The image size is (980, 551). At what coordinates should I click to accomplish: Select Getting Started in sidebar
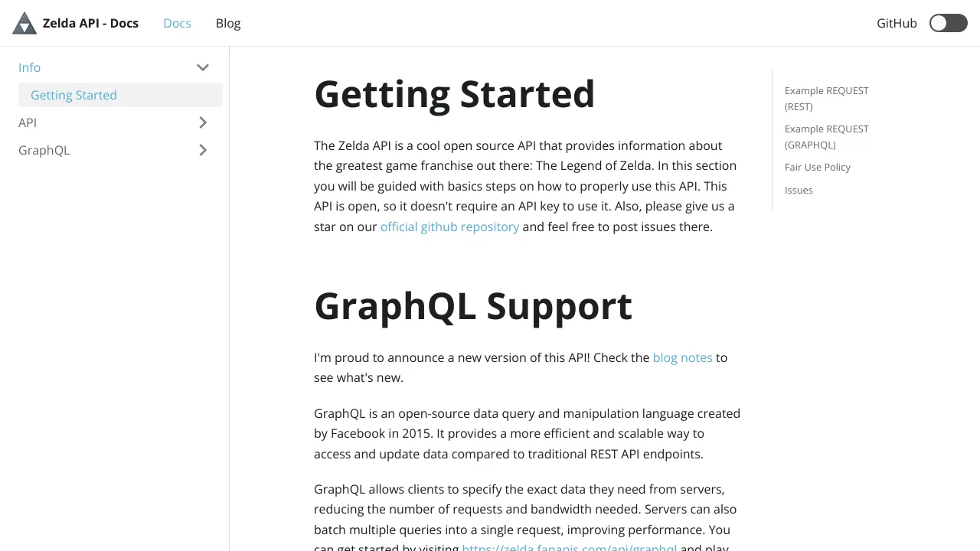(120, 95)
